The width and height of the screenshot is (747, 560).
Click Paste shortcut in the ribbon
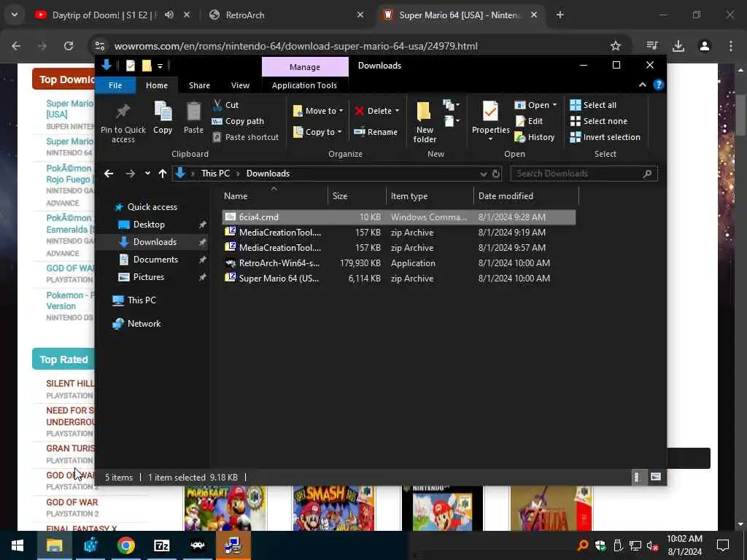point(245,137)
